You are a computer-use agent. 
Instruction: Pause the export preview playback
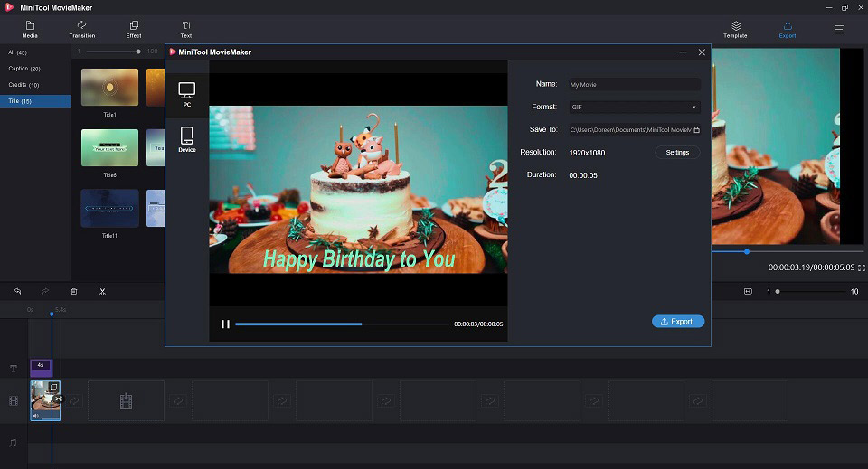225,324
